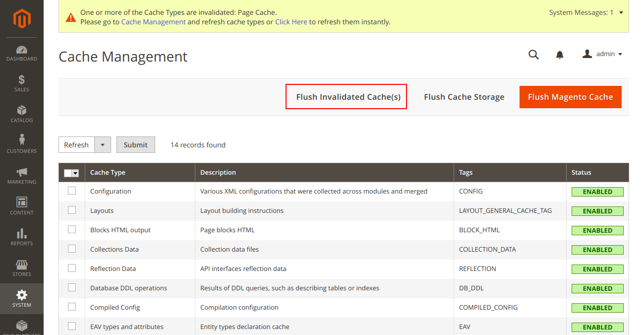Click the Description column header
This screenshot has width=644, height=335.
point(324,172)
